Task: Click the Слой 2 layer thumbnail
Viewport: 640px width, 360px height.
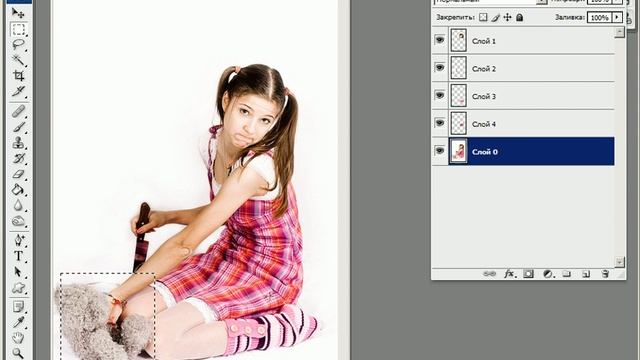Action: 458,68
